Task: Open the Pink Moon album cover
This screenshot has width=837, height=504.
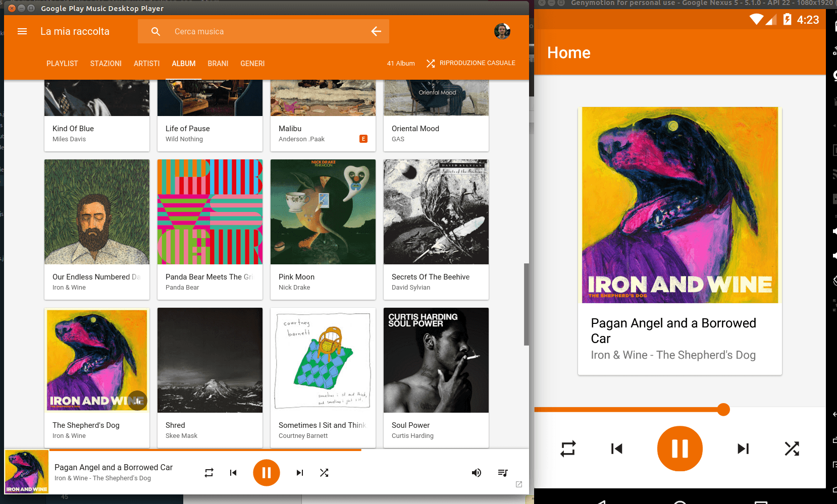Action: coord(323,212)
